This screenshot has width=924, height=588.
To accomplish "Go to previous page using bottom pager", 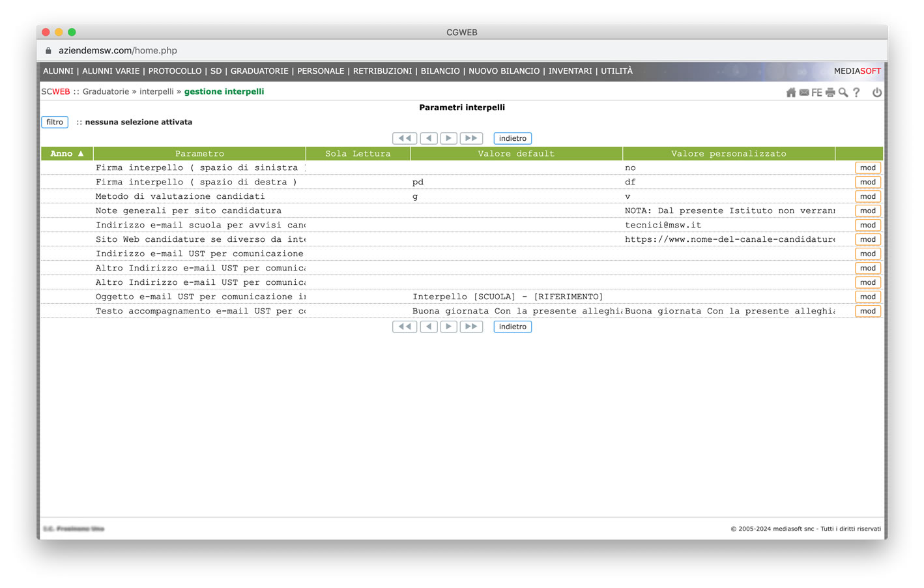I will [429, 327].
